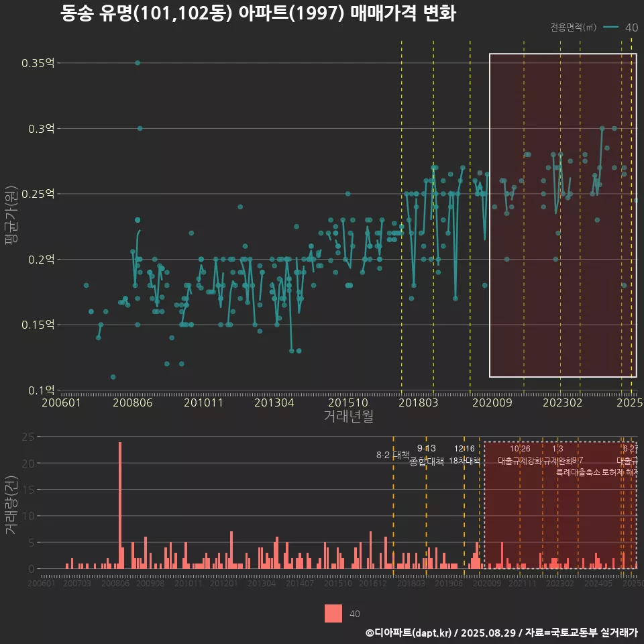Click the 0.15억 y-axis label
Viewport: 644px width, 644px height.
tap(38, 325)
